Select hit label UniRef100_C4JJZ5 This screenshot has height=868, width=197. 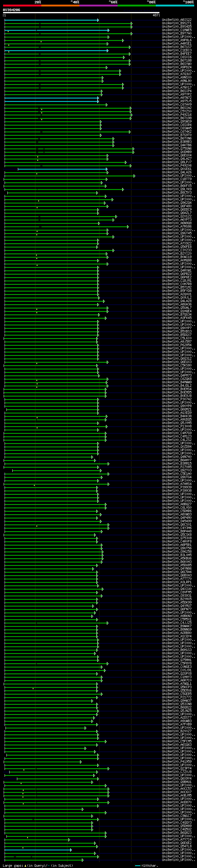177,623
